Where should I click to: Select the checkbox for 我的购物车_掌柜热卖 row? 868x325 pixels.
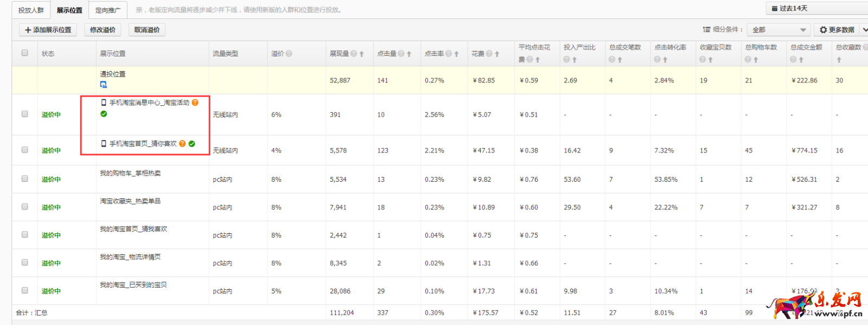point(25,179)
